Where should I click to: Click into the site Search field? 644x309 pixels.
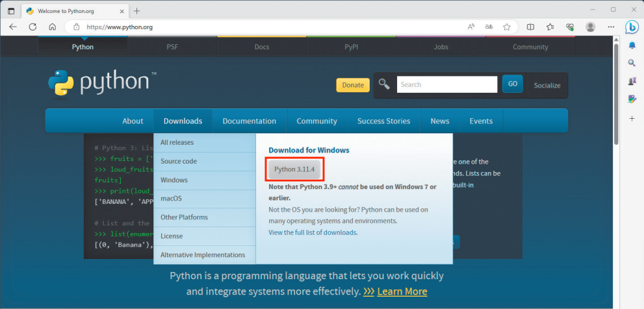pos(447,84)
